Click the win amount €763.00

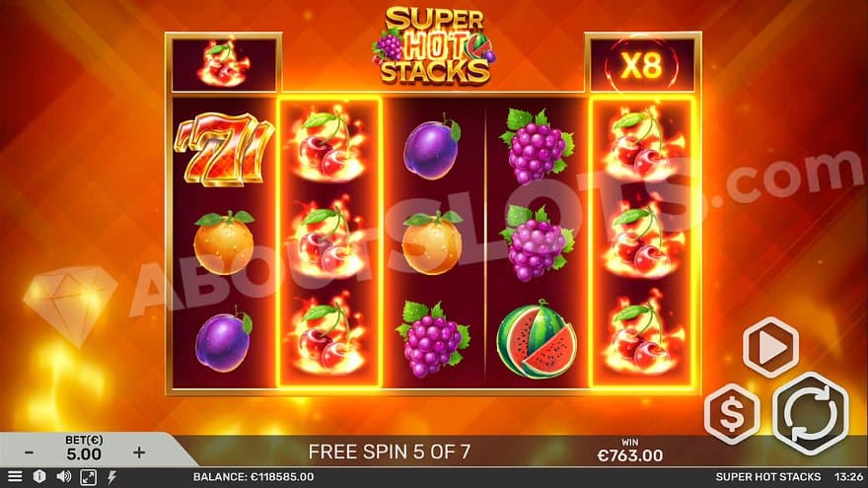[630, 455]
